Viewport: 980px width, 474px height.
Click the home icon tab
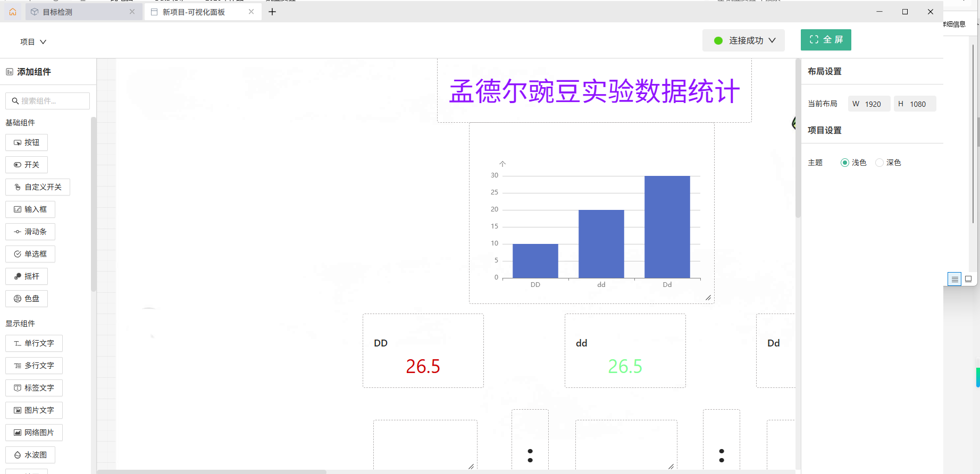pyautogui.click(x=13, y=12)
